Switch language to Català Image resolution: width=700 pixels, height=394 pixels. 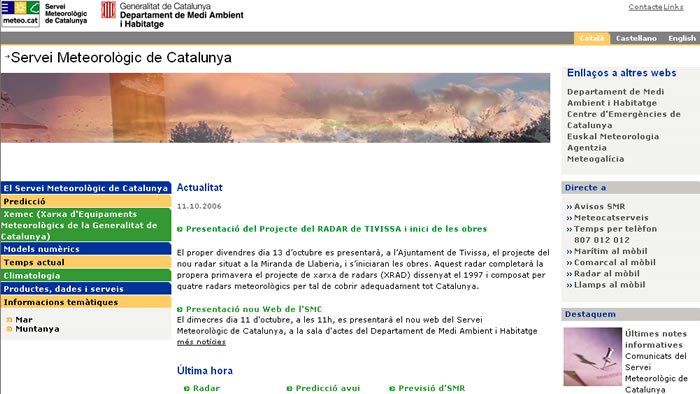pos(592,38)
